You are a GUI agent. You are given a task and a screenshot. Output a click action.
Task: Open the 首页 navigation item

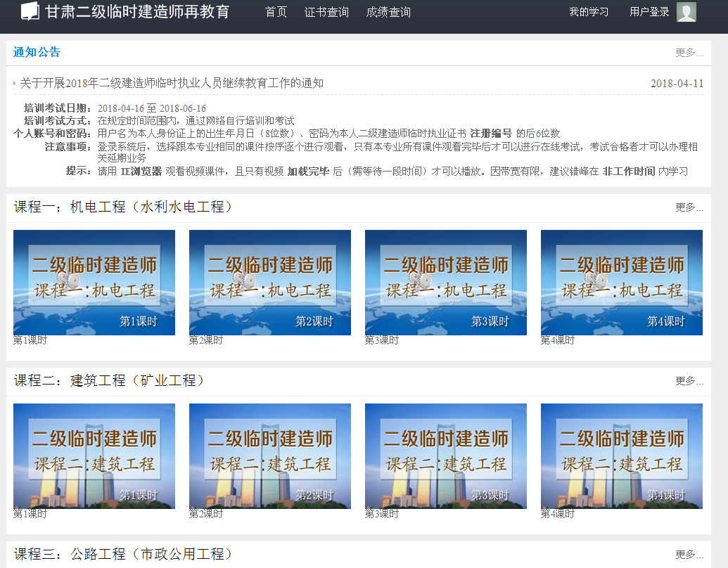tap(276, 12)
